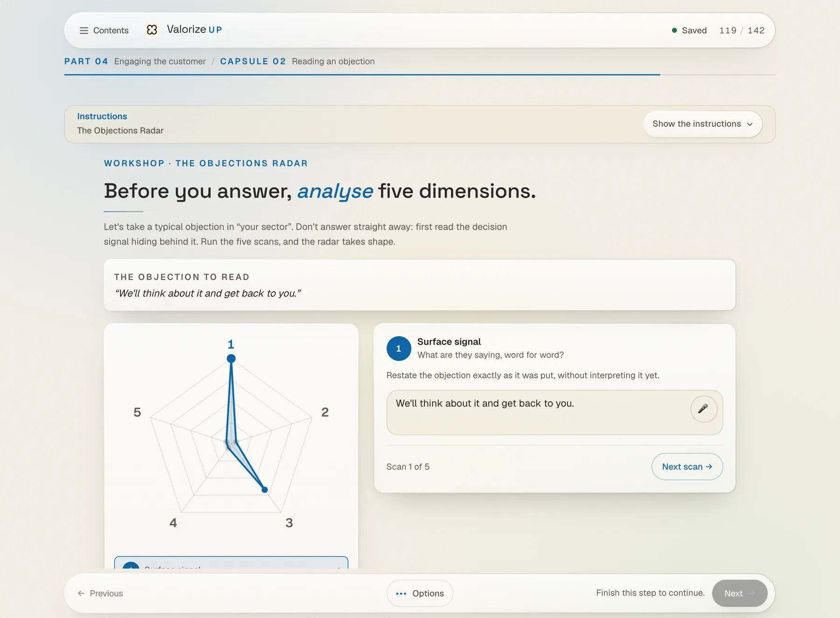Select radar point at axis 1
The width and height of the screenshot is (840, 618).
click(x=231, y=358)
